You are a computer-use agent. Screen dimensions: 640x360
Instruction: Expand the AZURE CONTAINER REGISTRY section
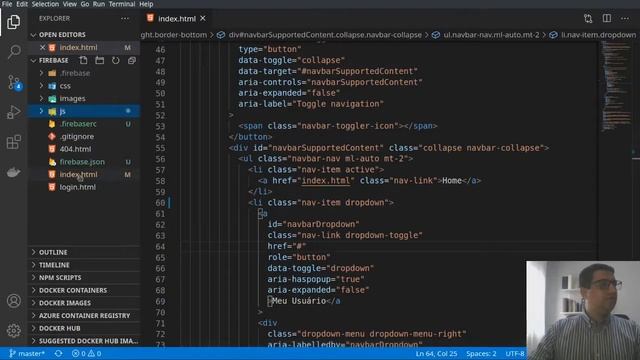[x=84, y=316]
